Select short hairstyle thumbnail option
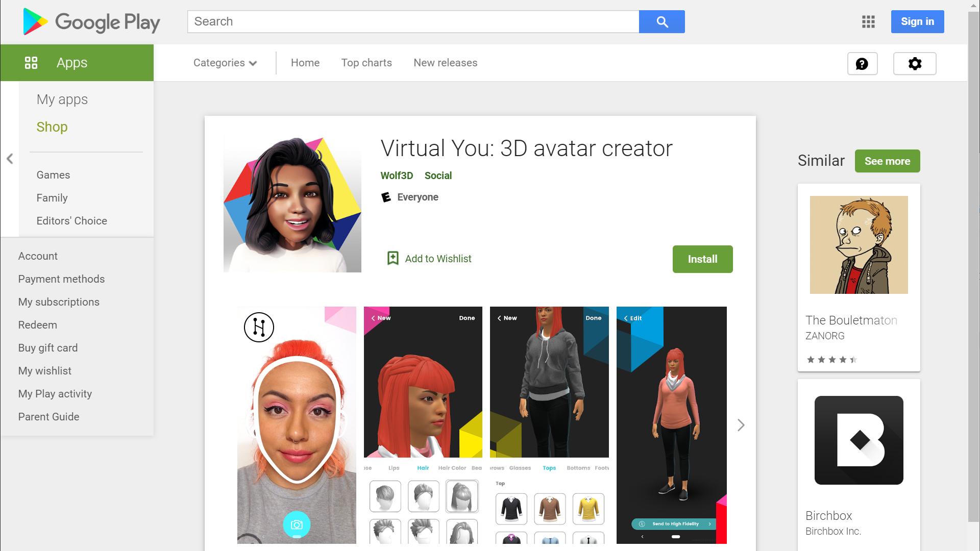The height and width of the screenshot is (551, 980). 386,495
